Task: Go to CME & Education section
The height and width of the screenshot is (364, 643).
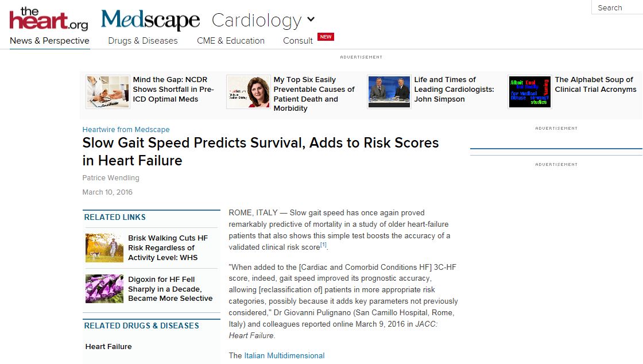Action: click(230, 41)
